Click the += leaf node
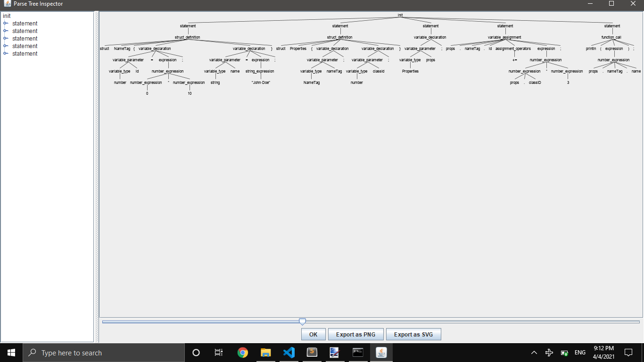This screenshot has width=644, height=362. (515, 60)
